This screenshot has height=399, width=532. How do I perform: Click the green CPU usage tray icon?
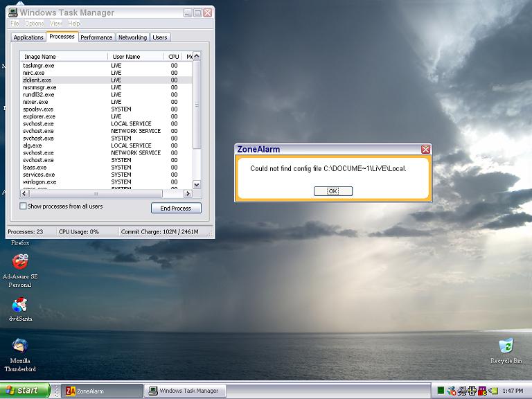pos(441,391)
